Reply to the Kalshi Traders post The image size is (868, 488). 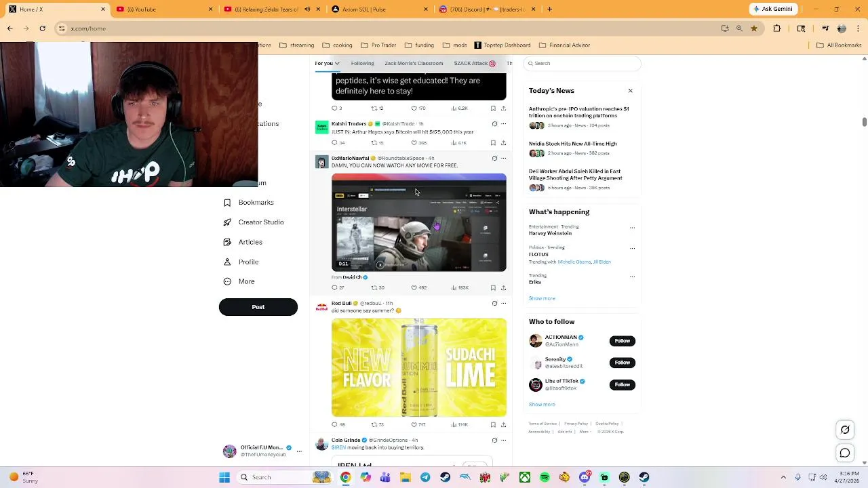(334, 143)
